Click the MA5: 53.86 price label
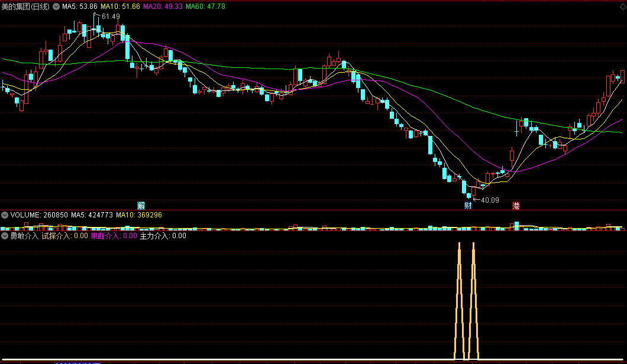The image size is (627, 364). click(x=80, y=6)
